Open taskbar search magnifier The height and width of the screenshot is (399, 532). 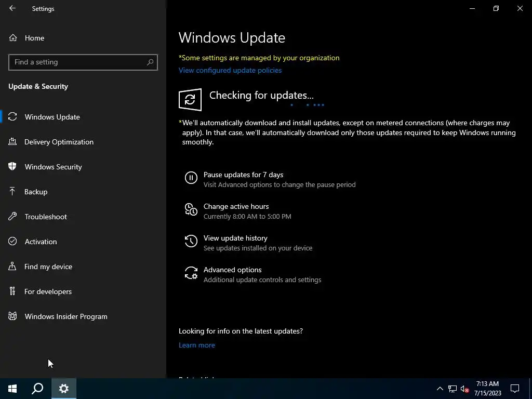point(37,389)
